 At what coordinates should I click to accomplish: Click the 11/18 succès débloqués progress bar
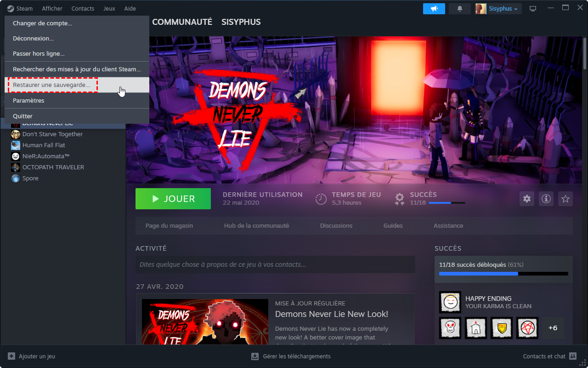pyautogui.click(x=503, y=274)
